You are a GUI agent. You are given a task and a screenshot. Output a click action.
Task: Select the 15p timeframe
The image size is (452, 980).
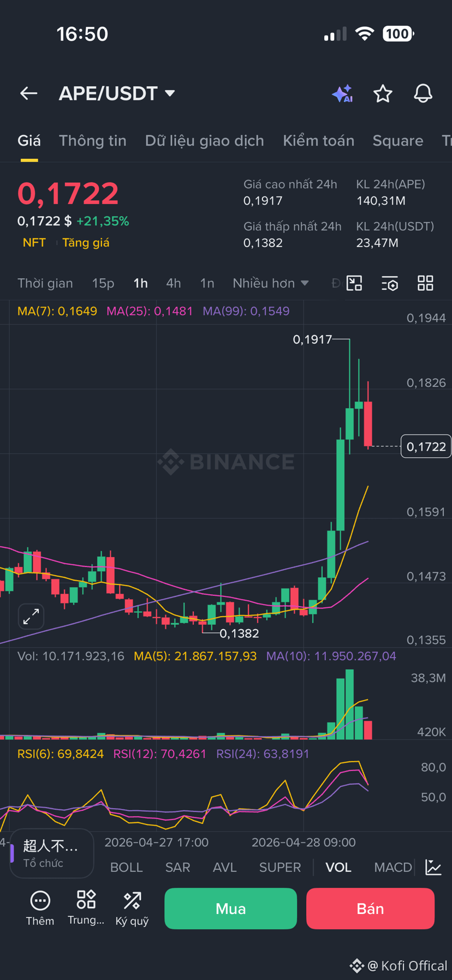103,283
